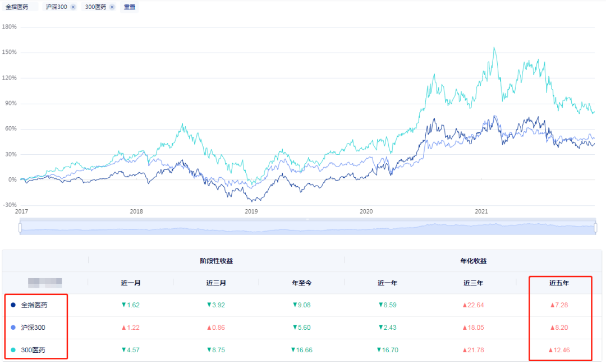Click the 22.64 three-year value
Screen dimensions: 606x364
474,305
